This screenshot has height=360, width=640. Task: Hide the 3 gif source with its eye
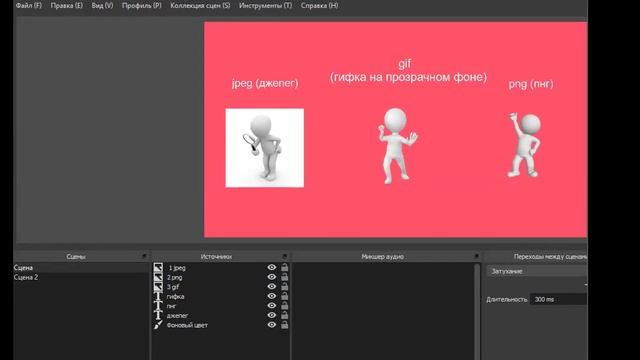[x=271, y=287]
